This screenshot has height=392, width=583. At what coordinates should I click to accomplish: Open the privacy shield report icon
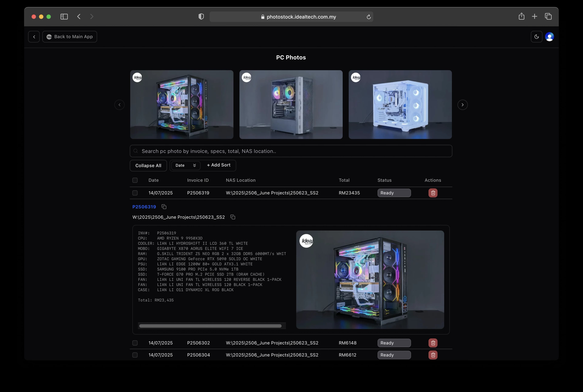point(201,17)
